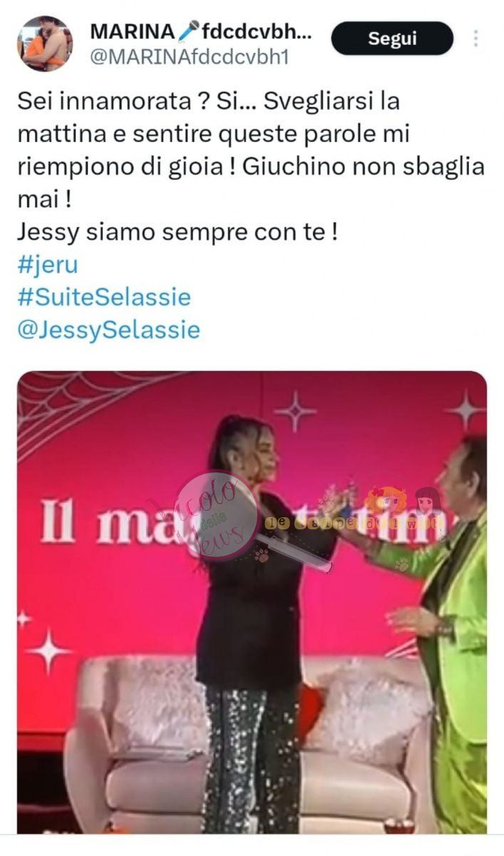
Task: Click the @MARINAfdcdcvbh1 handle
Action: 189,58
